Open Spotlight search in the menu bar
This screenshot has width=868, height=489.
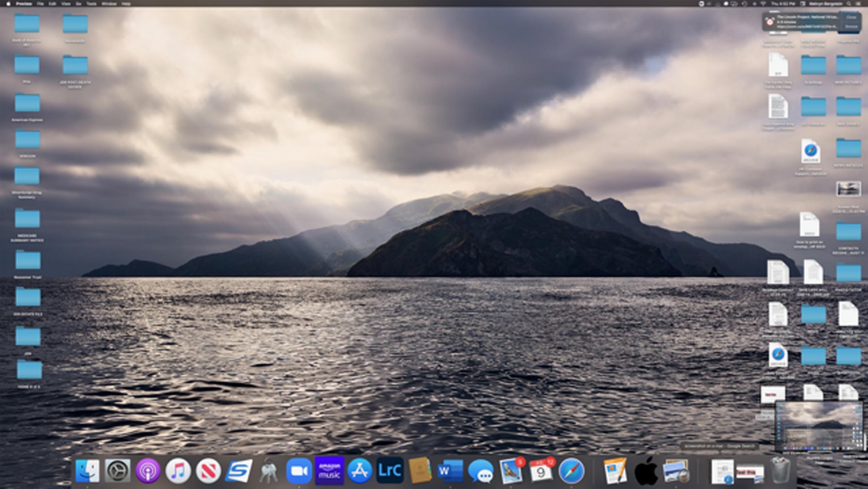(x=848, y=3)
